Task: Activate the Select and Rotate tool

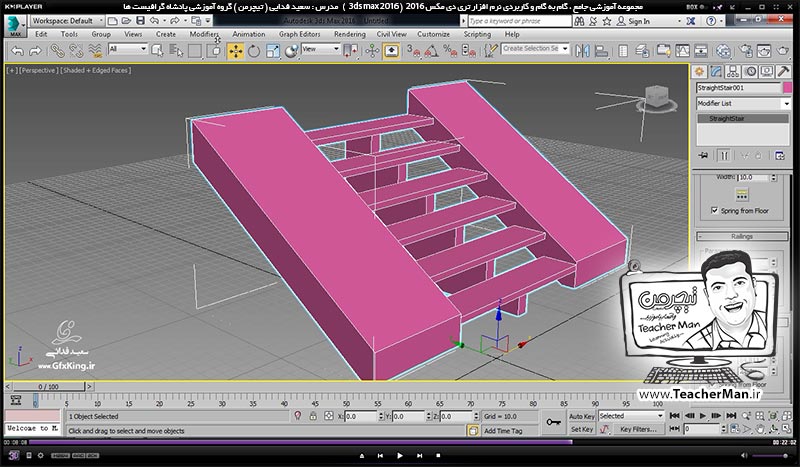Action: (x=254, y=51)
